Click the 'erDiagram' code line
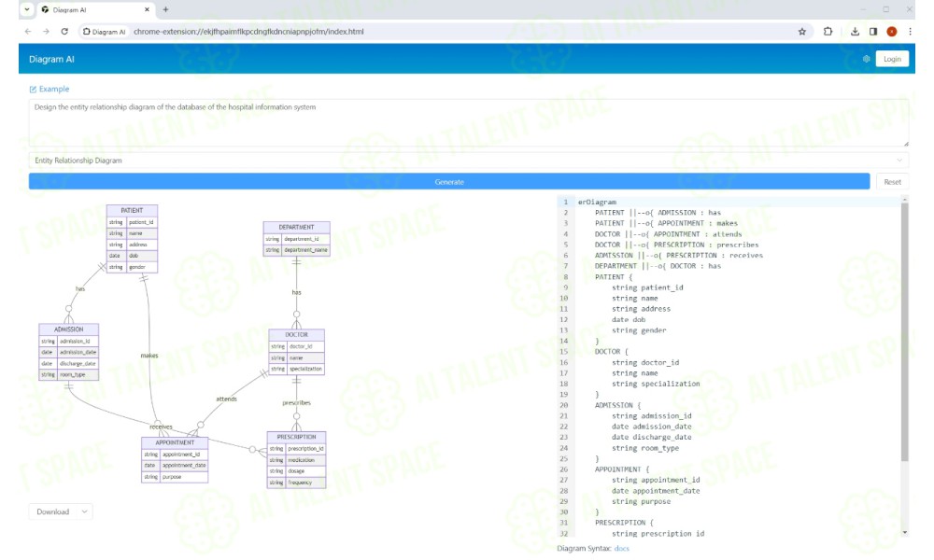934x560 pixels. 597,203
